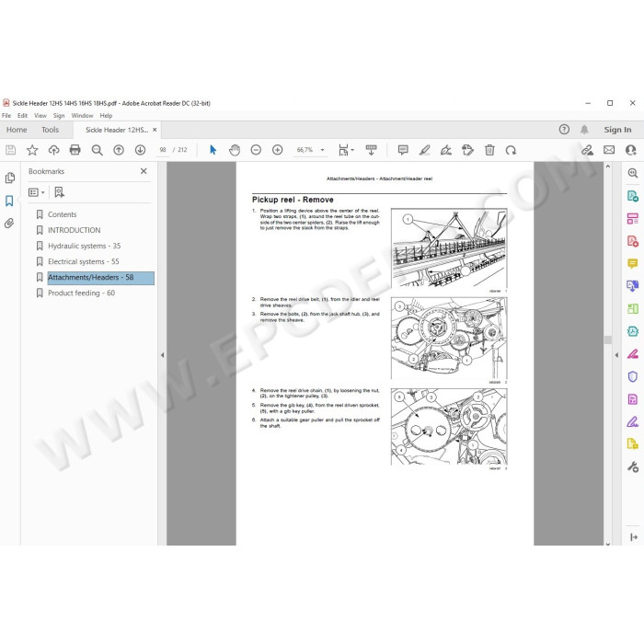Select the Highlight text pen tool
644x644 pixels.
[x=425, y=150]
